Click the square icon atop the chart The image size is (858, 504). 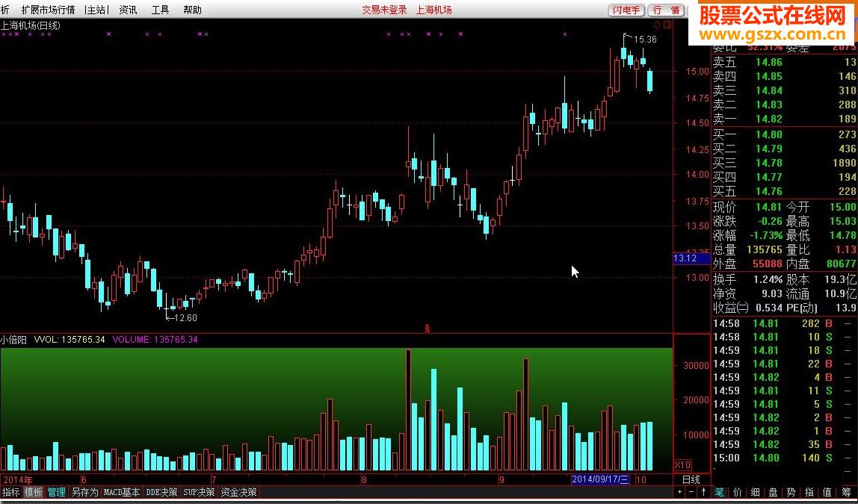coord(667,25)
